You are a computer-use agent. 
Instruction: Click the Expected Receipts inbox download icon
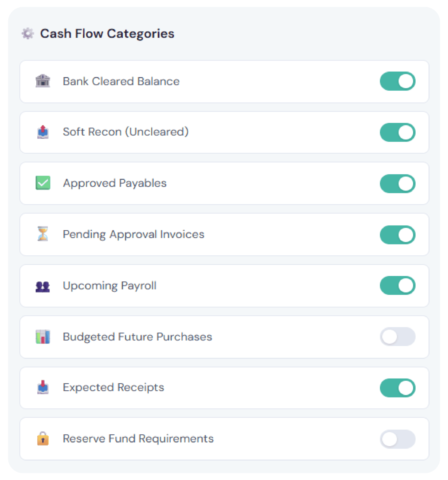pos(43,387)
